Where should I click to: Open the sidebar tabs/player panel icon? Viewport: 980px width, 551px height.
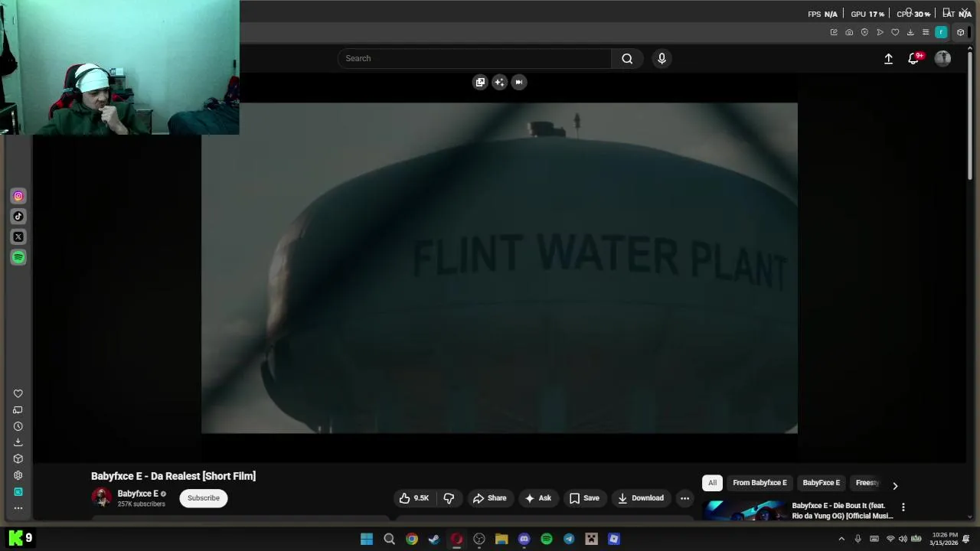(x=18, y=410)
